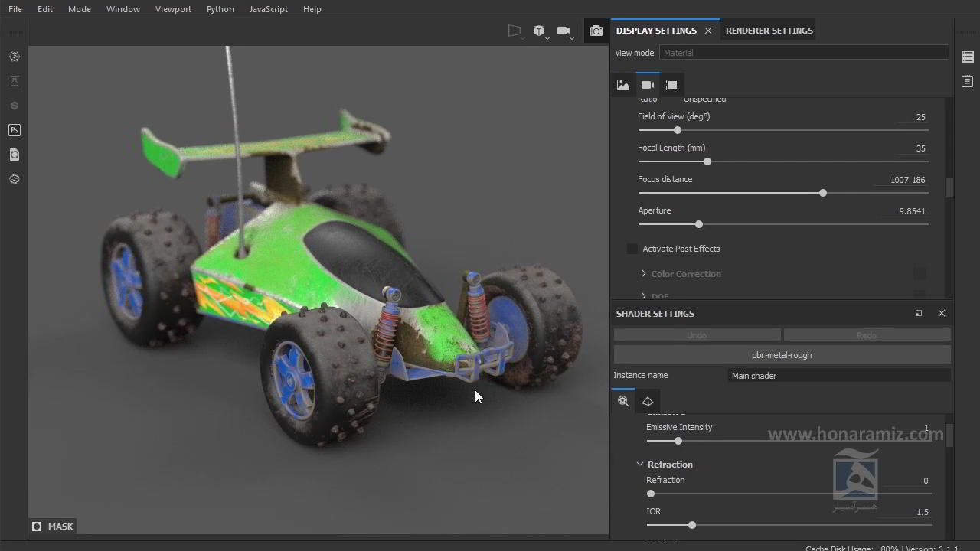Click the hourglass icon in left sidebar
The image size is (980, 551).
(x=15, y=81)
